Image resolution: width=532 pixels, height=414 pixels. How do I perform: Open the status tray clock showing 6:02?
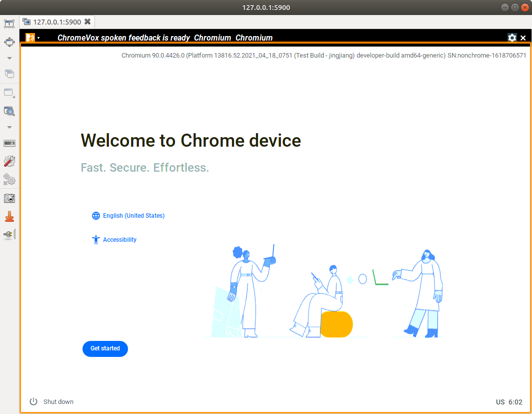point(515,402)
